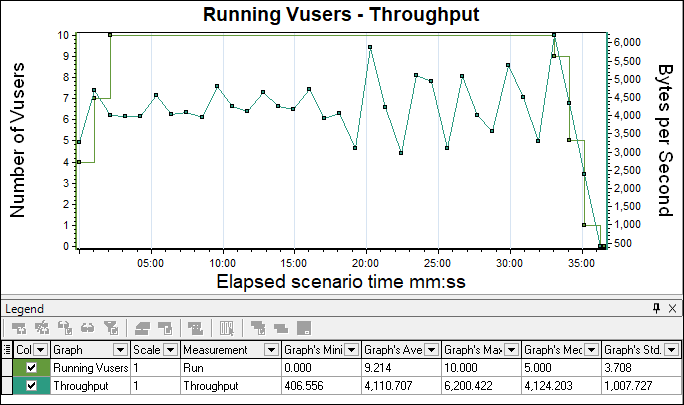Uncheck the Throughput graph checkbox
Viewport: 684px width, 405px height.
(30, 385)
